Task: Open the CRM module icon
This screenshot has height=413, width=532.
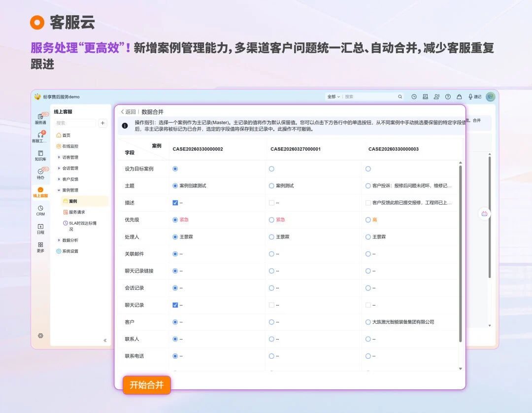Action: [x=40, y=208]
